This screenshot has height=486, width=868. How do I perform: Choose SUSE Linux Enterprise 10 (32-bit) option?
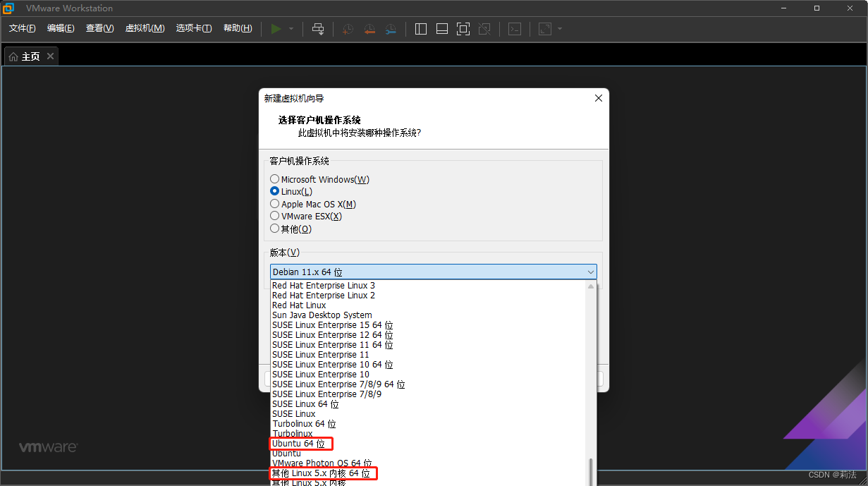(428, 375)
